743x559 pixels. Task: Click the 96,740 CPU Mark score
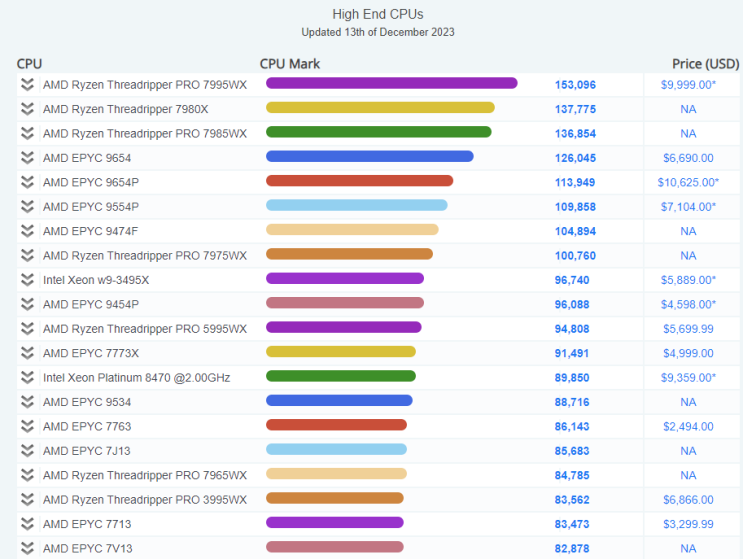(x=572, y=280)
